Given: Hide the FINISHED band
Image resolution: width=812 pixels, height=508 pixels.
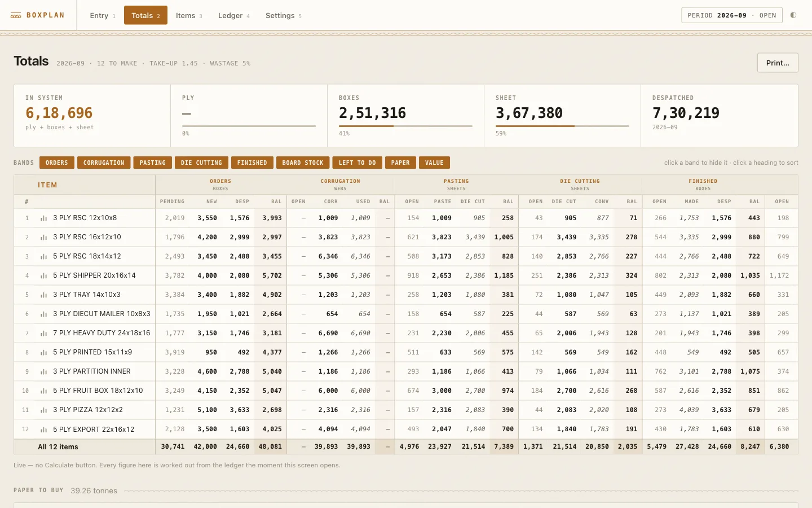Looking at the screenshot, I should pyautogui.click(x=252, y=163).
